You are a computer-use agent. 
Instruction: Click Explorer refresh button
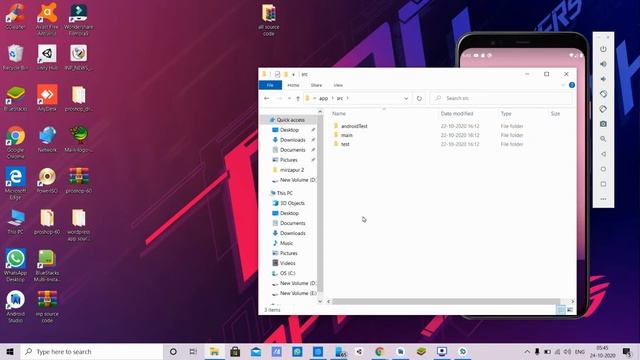(x=419, y=98)
